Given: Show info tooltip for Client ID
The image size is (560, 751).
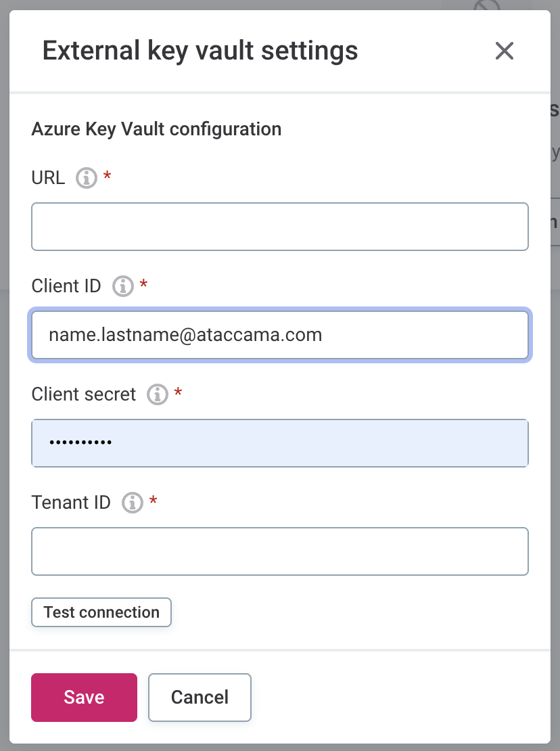Looking at the screenshot, I should (122, 287).
